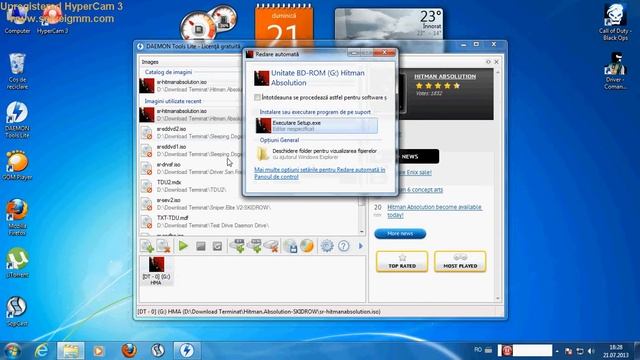Open the Call of Duty Black Ops shortcut
This screenshot has width=640, height=360.
(x=615, y=22)
